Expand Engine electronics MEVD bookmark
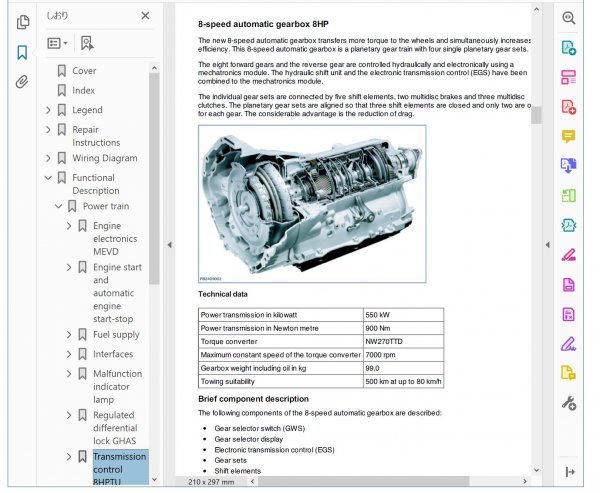 click(69, 226)
